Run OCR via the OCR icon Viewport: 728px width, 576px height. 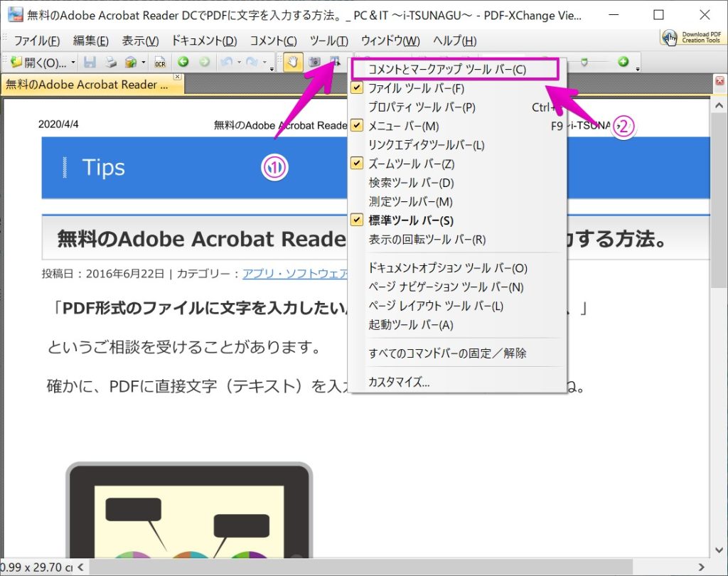click(160, 63)
